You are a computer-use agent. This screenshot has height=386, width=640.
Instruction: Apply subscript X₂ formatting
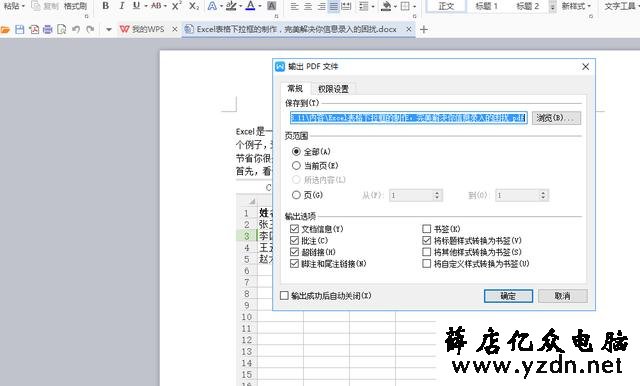tap(194, 6)
